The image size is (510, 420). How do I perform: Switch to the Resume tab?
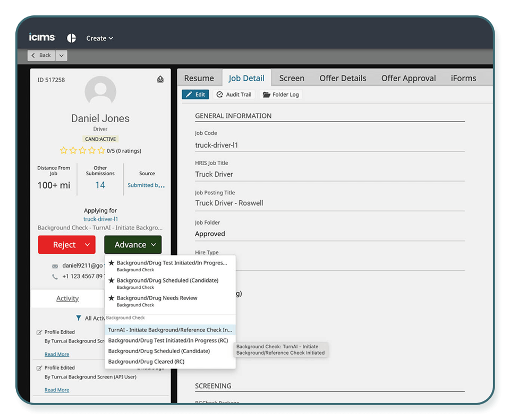199,78
